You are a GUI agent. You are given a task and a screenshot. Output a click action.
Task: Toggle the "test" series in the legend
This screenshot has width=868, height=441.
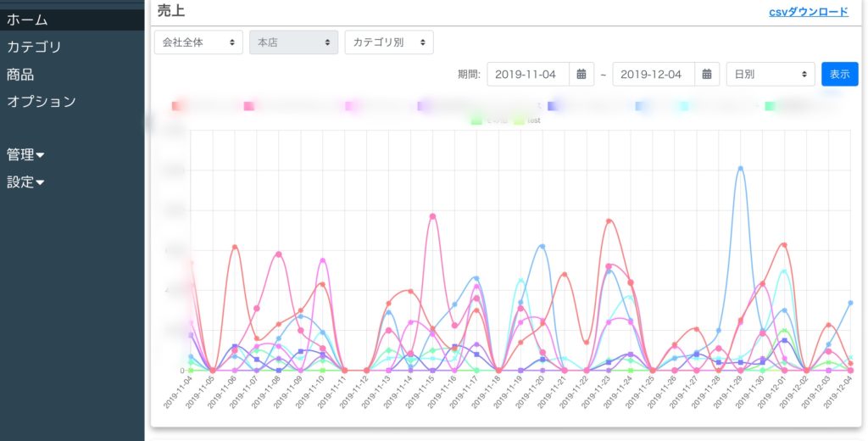pos(519,120)
